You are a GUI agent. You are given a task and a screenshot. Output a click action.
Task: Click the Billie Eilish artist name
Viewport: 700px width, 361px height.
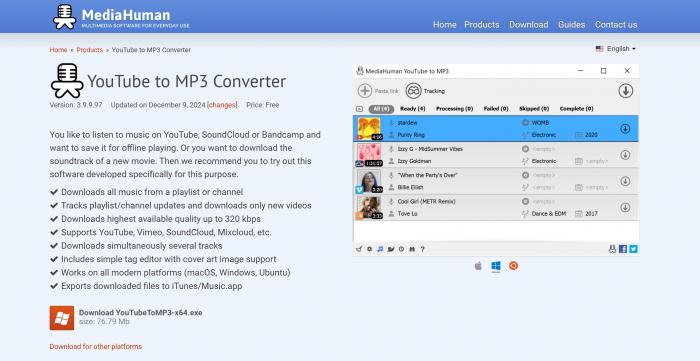coord(410,187)
